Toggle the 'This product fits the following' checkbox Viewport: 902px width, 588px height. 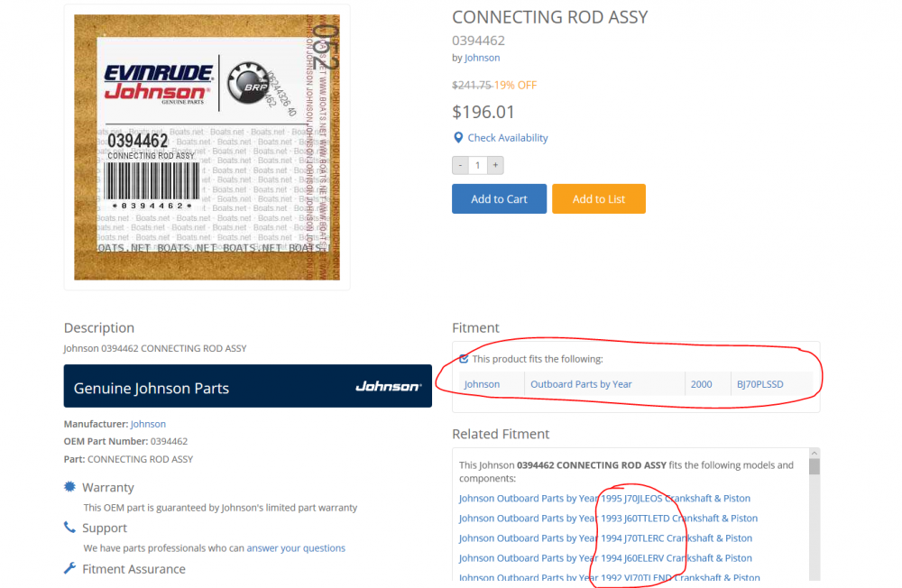coord(464,359)
